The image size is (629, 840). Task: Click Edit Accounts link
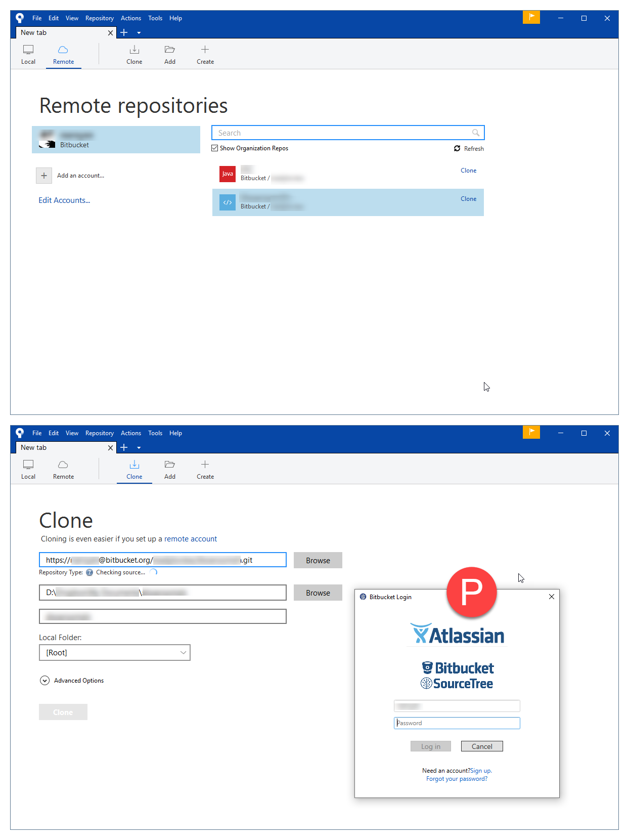[65, 200]
